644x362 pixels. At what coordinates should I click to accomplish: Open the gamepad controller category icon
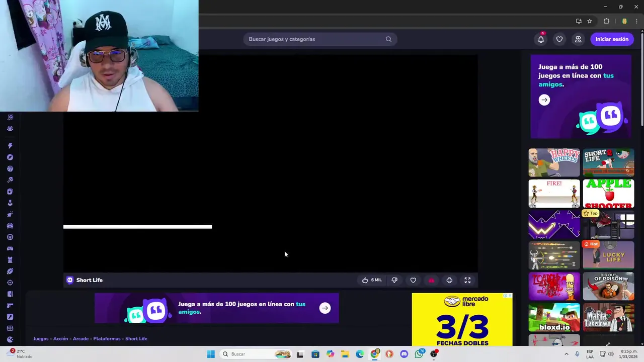[10, 248]
